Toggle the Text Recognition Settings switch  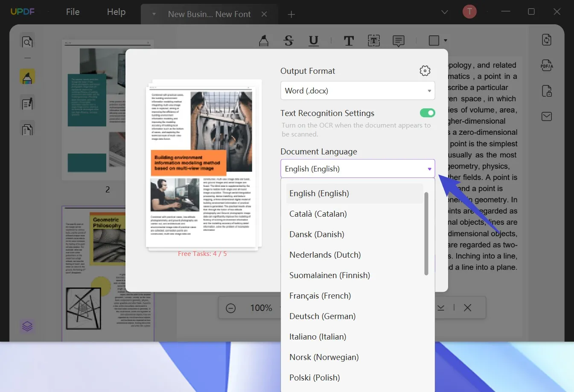click(x=427, y=113)
